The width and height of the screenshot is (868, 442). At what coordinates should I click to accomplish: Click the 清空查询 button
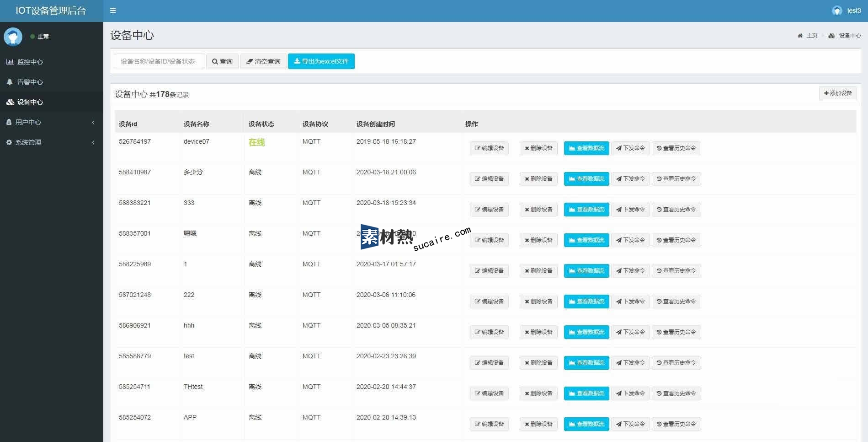click(x=263, y=61)
